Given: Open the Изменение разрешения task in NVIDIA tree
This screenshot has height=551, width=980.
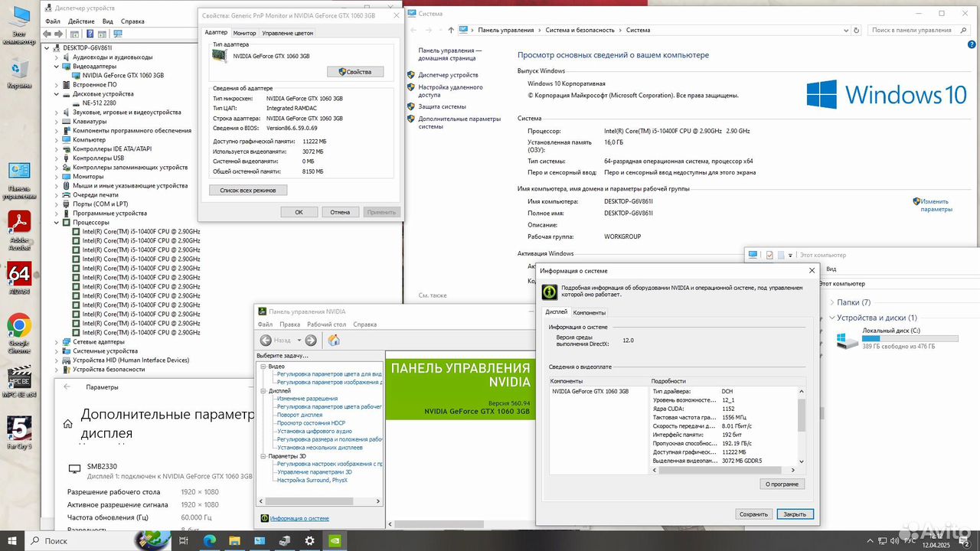Looking at the screenshot, I should [x=307, y=399].
